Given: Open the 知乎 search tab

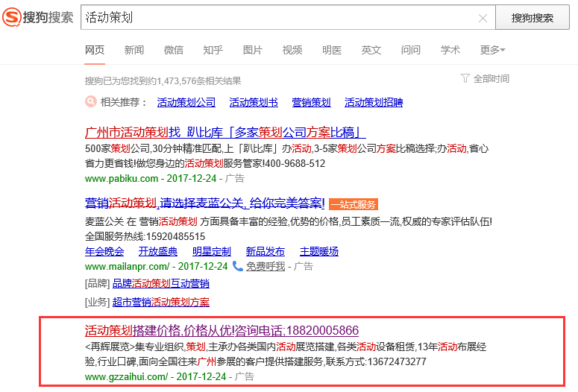Looking at the screenshot, I should (x=213, y=50).
